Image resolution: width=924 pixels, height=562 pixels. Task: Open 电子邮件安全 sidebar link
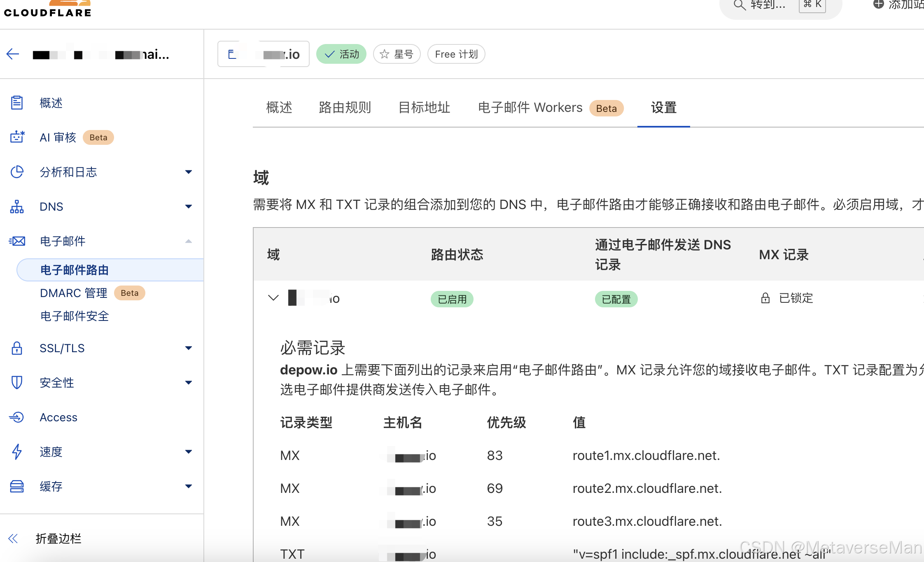[x=75, y=316]
